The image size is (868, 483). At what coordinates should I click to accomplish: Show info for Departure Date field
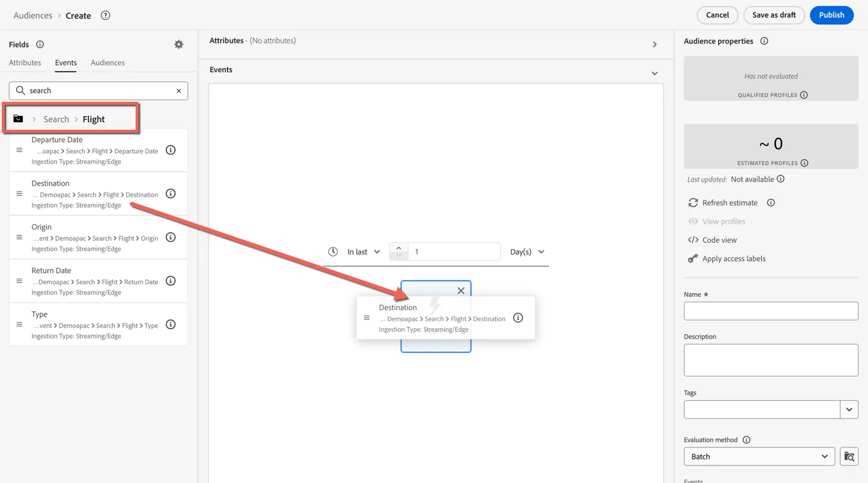(x=171, y=150)
